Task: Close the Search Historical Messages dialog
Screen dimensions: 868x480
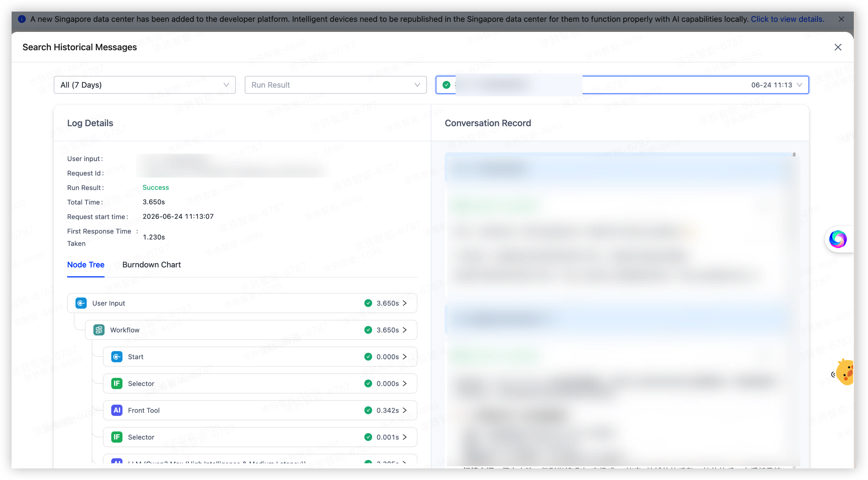Action: pyautogui.click(x=838, y=47)
